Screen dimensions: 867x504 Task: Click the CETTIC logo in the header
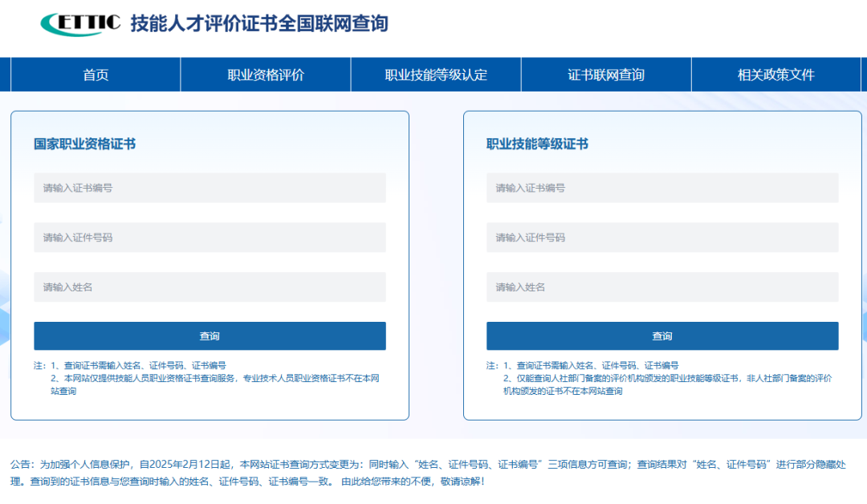[80, 24]
